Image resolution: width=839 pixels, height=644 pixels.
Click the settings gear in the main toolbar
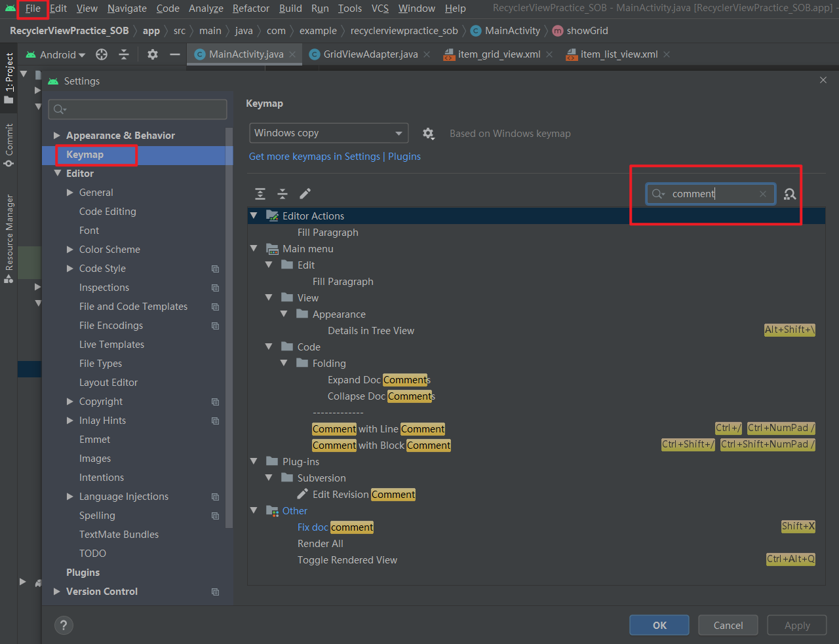pos(152,54)
